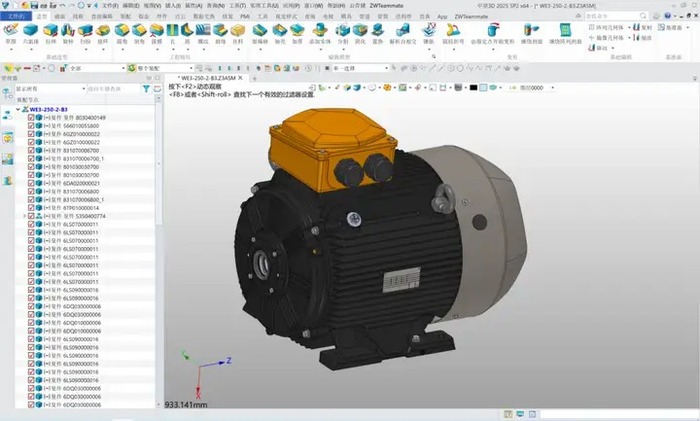Screen dimensions: 700x421
Task: Toggle checkbox for component 566010055800
Action: (31, 126)
